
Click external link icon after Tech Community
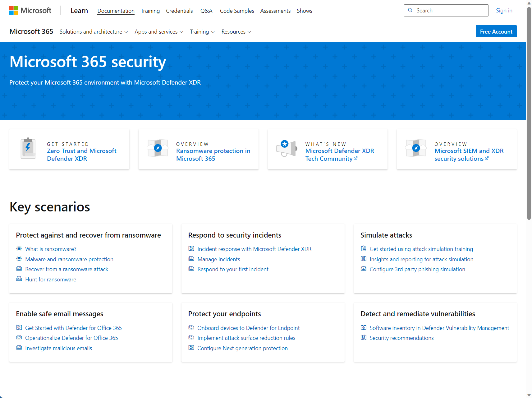(356, 158)
